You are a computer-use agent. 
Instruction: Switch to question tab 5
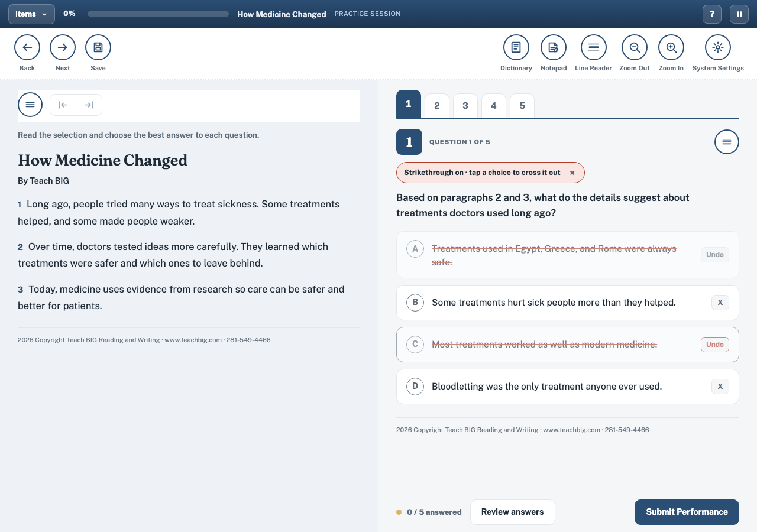pyautogui.click(x=522, y=106)
